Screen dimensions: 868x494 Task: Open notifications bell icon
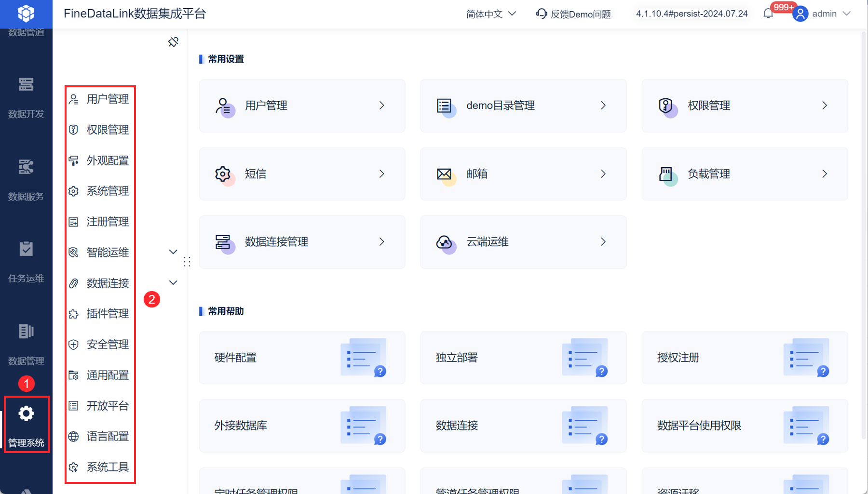pyautogui.click(x=768, y=14)
